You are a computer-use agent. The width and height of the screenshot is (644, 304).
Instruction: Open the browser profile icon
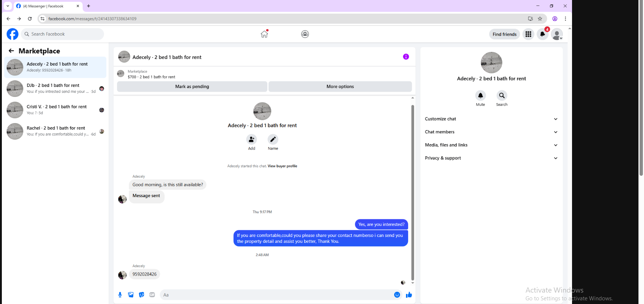pyautogui.click(x=555, y=19)
